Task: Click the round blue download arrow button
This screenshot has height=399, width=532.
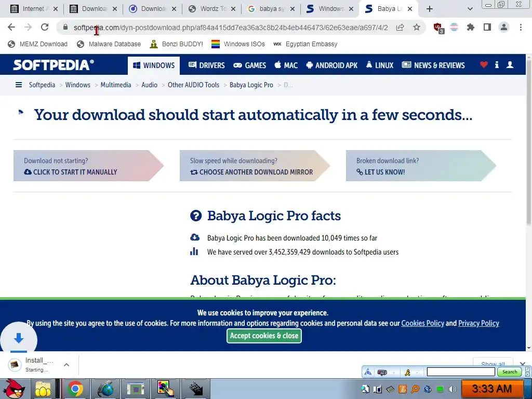Action: tap(19, 338)
